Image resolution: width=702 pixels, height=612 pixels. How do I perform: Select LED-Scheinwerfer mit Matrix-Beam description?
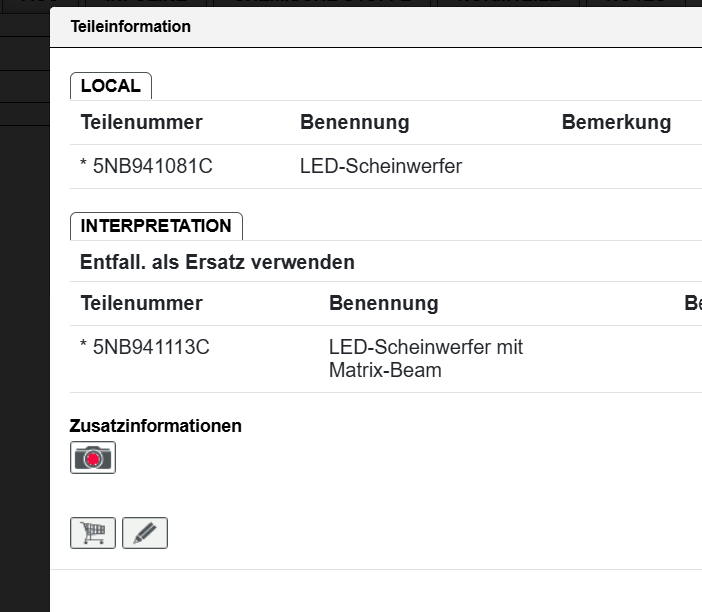pos(426,358)
